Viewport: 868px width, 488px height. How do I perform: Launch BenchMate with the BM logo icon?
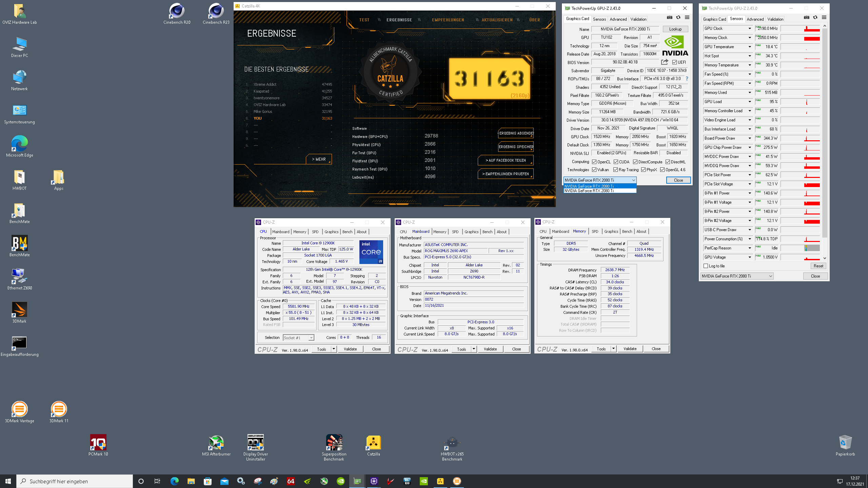19,246
